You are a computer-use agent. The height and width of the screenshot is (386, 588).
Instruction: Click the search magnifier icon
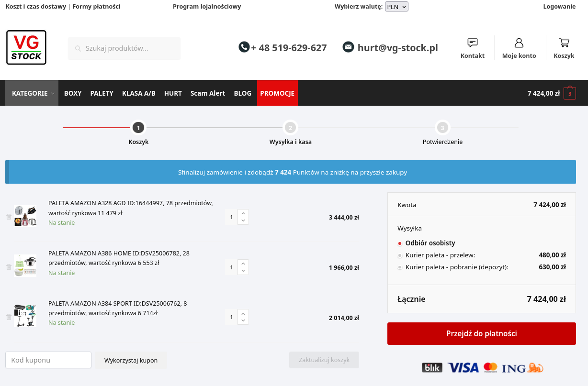pyautogui.click(x=78, y=48)
